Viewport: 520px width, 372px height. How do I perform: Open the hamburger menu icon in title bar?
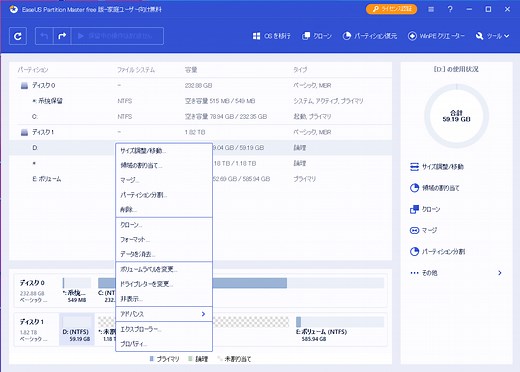coord(431,9)
